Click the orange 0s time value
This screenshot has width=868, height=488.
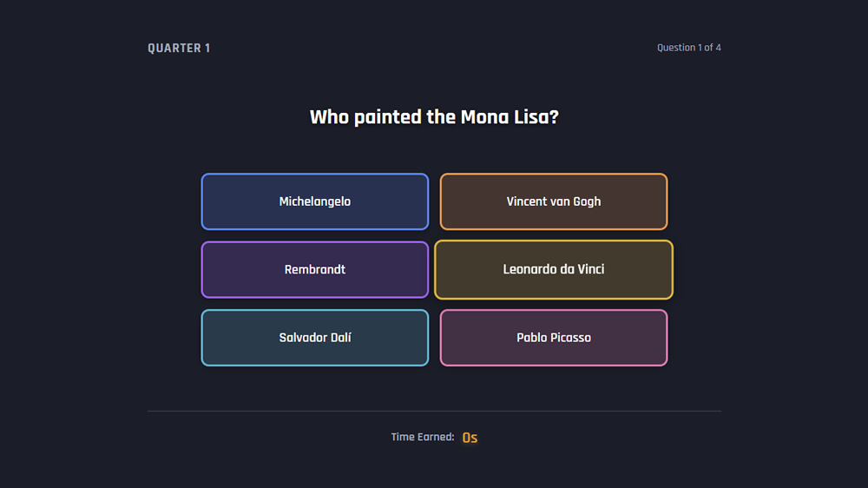tap(470, 438)
